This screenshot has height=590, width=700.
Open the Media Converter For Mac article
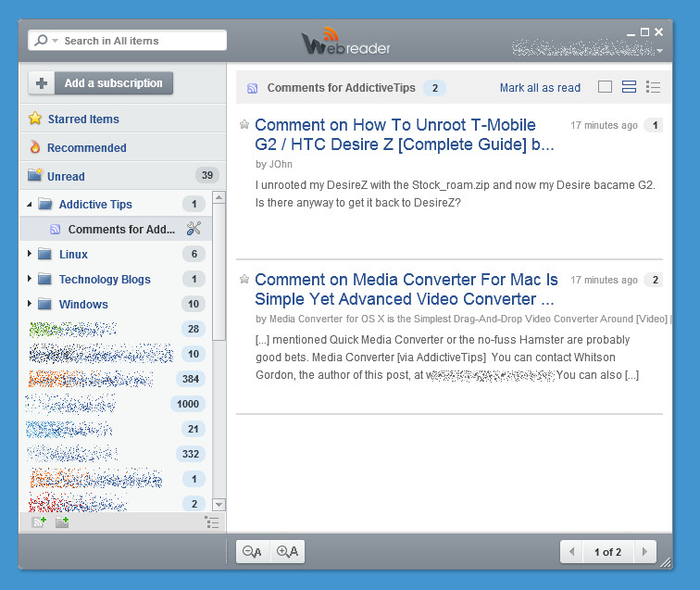[x=406, y=289]
